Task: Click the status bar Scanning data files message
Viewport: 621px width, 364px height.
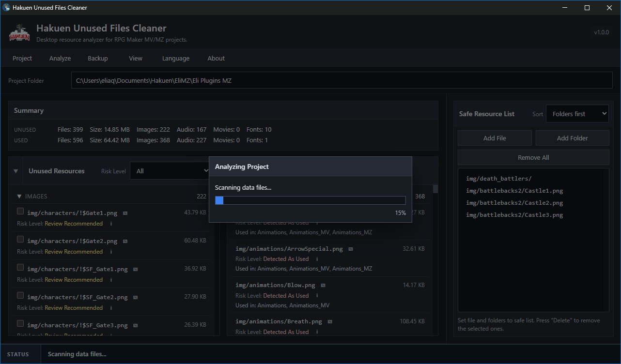Action: coord(77,354)
